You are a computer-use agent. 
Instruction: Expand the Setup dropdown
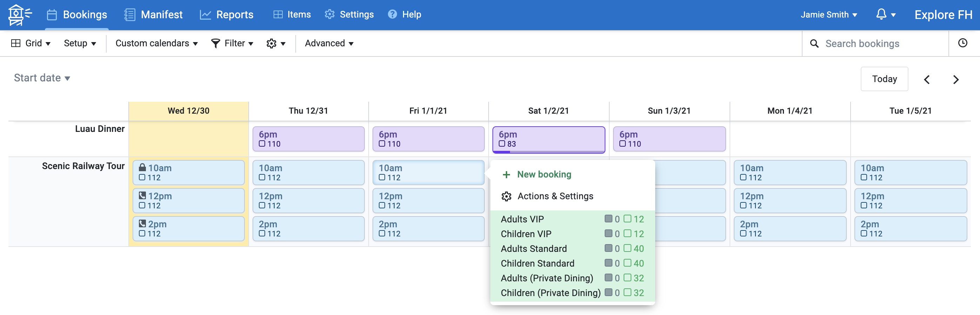80,43
